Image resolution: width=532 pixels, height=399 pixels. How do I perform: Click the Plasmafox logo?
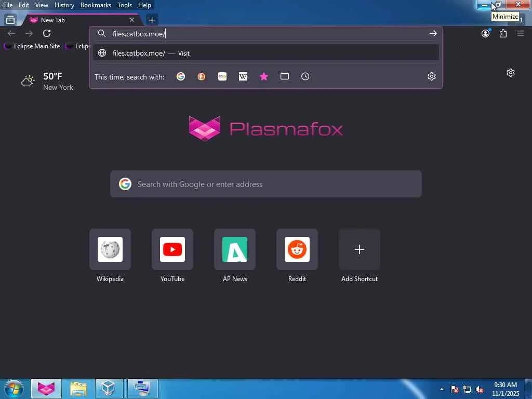[x=265, y=129]
